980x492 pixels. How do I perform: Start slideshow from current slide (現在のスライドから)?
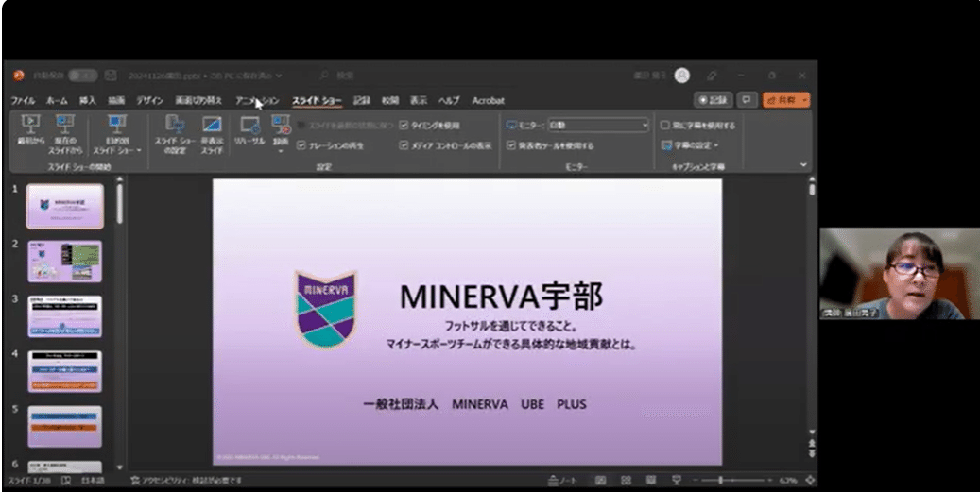(x=65, y=133)
